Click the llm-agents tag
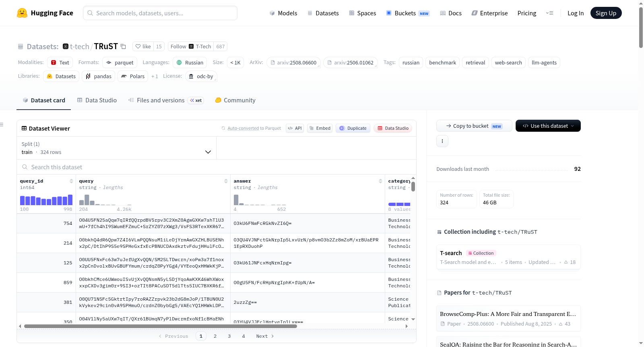The height and width of the screenshot is (347, 644). (544, 62)
